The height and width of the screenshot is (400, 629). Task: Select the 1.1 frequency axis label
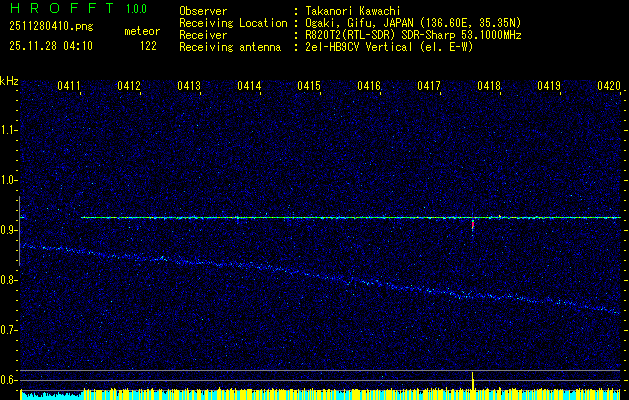coord(9,130)
